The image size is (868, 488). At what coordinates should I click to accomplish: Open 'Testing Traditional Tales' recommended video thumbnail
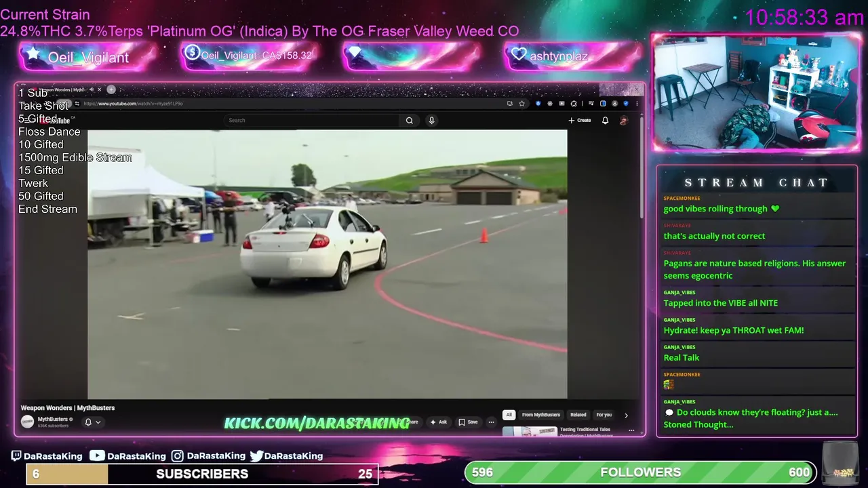pyautogui.click(x=530, y=431)
